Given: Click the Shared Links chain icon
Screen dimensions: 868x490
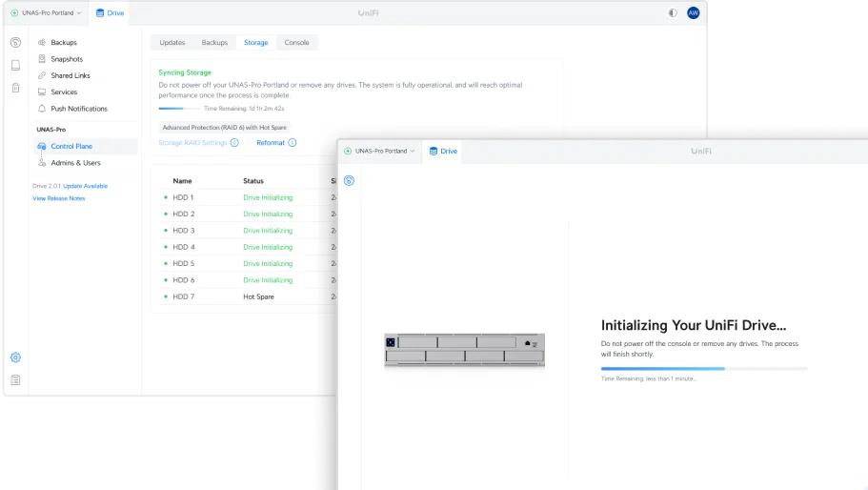Looking at the screenshot, I should pos(42,75).
